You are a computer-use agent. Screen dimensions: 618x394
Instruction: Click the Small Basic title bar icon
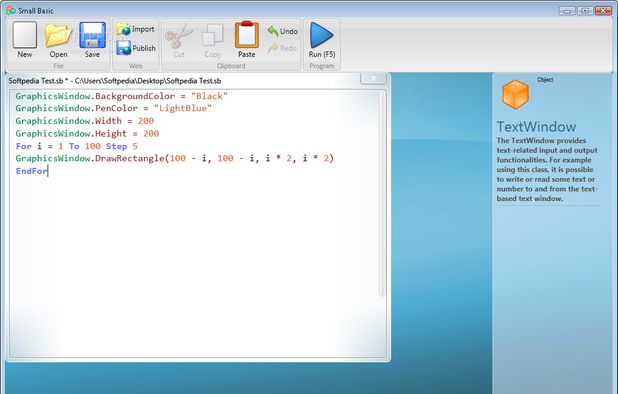(x=11, y=11)
